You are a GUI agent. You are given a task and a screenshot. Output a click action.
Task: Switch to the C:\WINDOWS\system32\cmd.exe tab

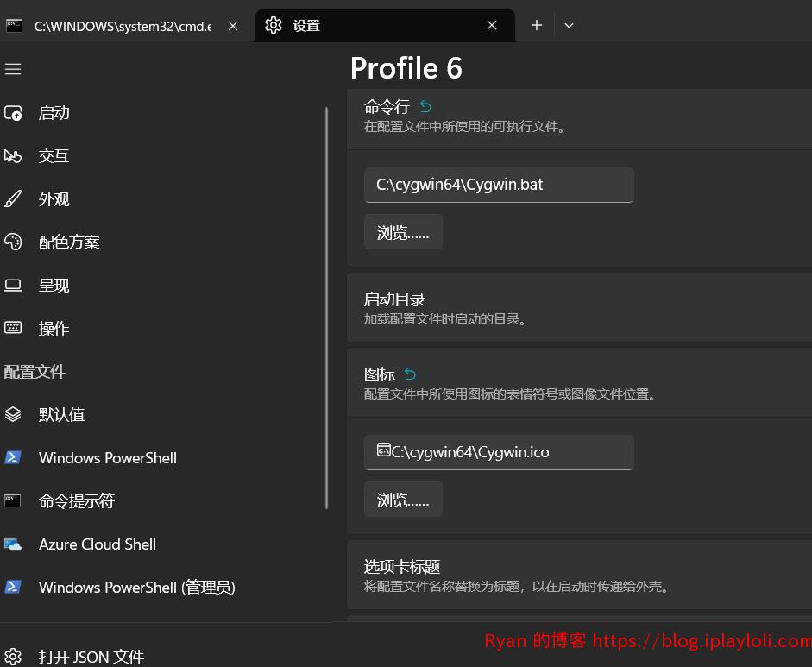click(124, 25)
